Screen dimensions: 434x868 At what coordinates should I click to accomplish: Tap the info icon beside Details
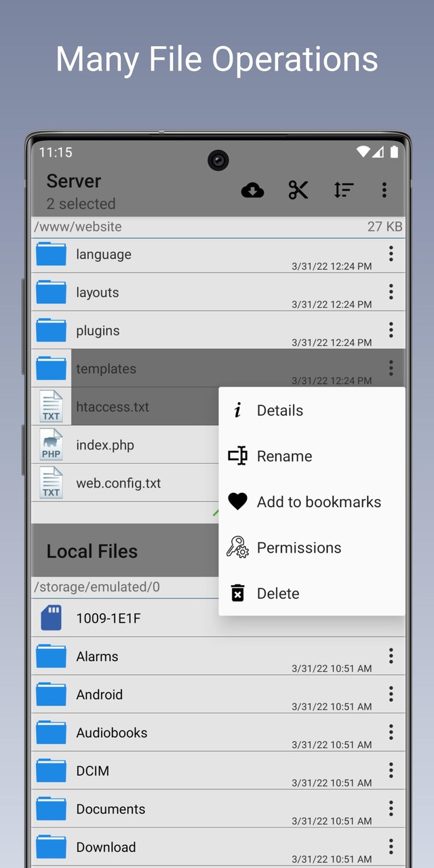[237, 410]
